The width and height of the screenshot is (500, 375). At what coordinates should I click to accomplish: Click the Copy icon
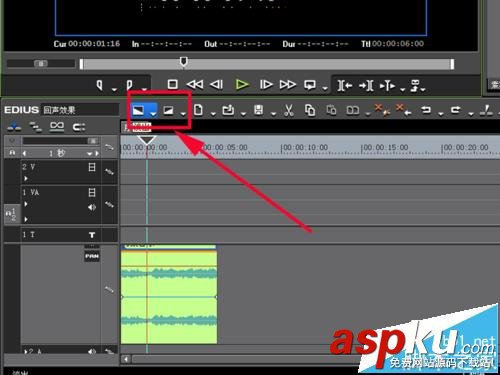(310, 110)
